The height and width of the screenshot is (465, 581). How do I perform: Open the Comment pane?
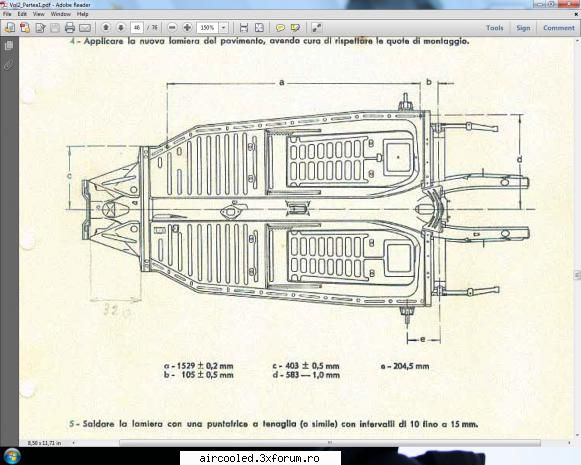pyautogui.click(x=559, y=28)
